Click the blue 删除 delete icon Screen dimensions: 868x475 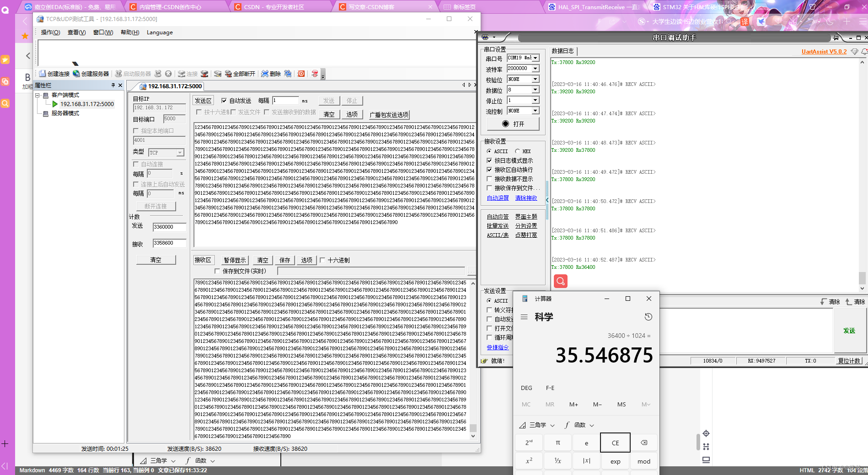tap(265, 74)
